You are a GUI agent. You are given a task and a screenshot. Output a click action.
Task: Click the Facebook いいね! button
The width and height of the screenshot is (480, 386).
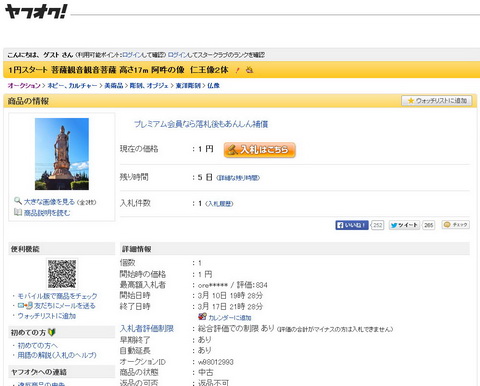point(352,225)
